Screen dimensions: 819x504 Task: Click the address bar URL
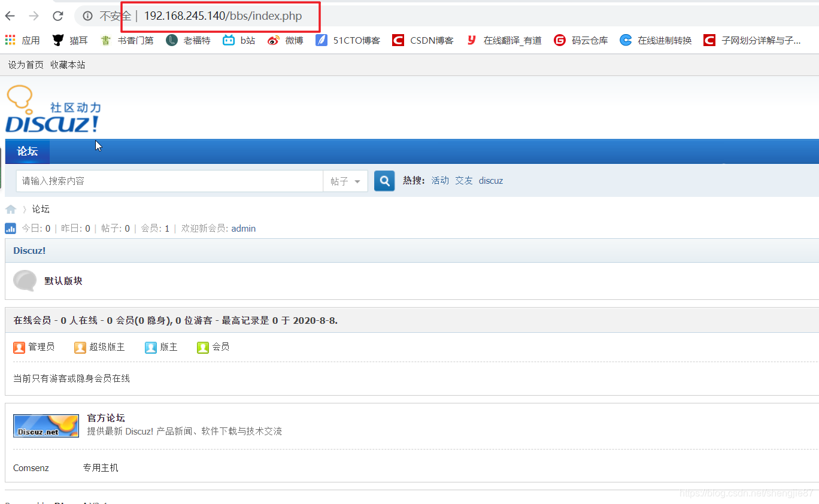pyautogui.click(x=223, y=16)
